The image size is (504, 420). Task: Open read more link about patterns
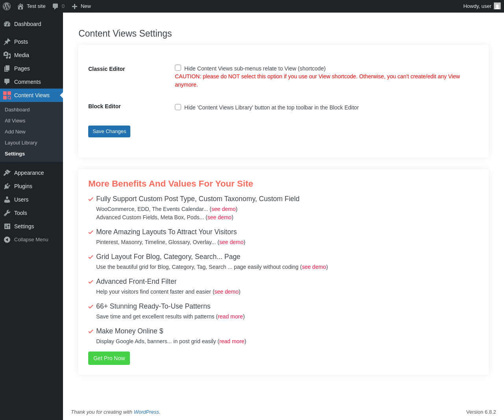(230, 316)
